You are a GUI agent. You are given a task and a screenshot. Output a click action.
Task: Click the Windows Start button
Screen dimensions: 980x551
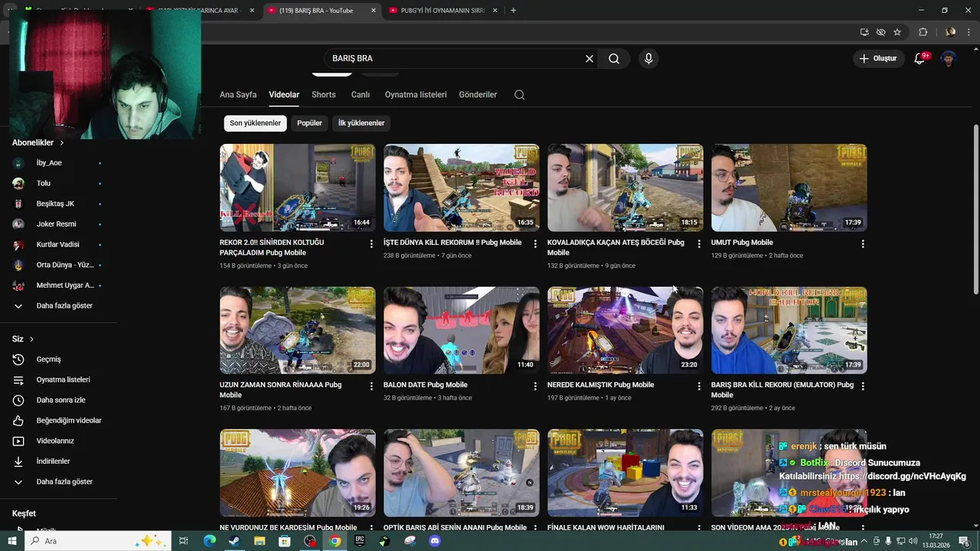pos(12,541)
